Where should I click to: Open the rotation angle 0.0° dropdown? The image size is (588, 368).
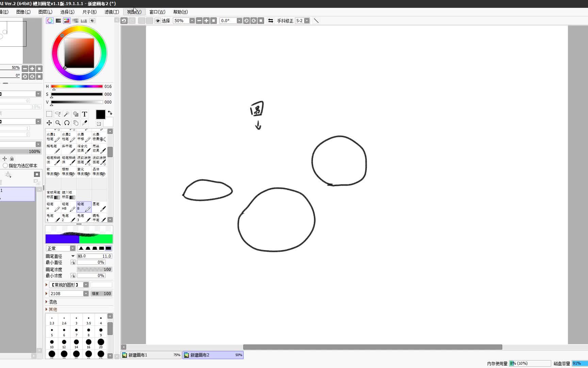[239, 21]
